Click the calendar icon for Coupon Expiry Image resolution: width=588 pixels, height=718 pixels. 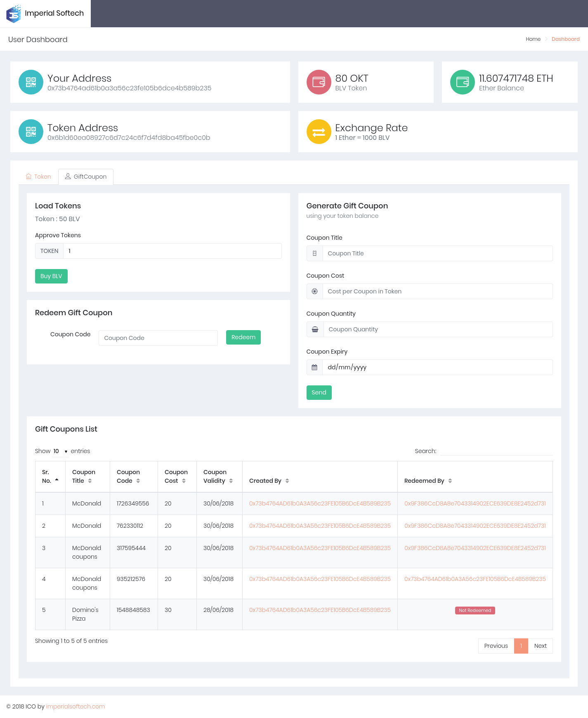pos(314,367)
